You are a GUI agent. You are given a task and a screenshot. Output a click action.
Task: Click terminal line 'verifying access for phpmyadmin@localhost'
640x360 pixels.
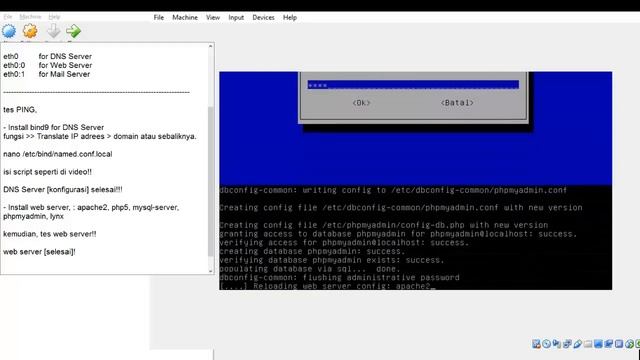point(344,243)
